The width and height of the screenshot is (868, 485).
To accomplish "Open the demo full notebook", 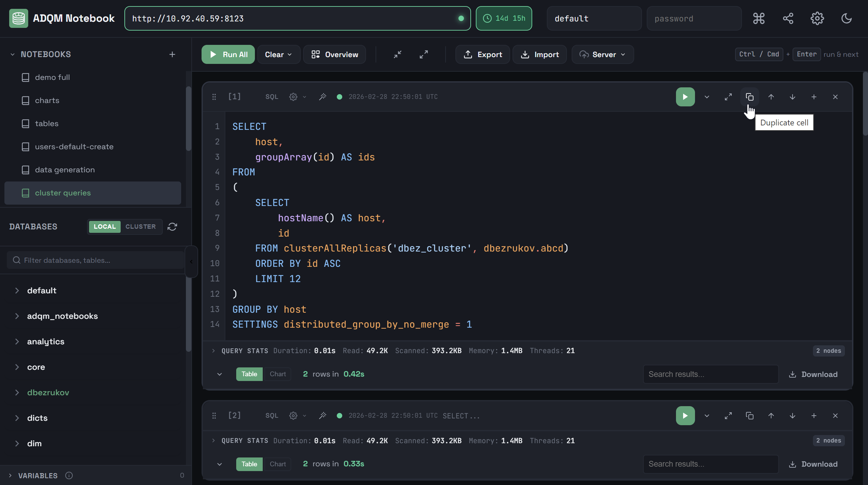I will pos(92,77).
